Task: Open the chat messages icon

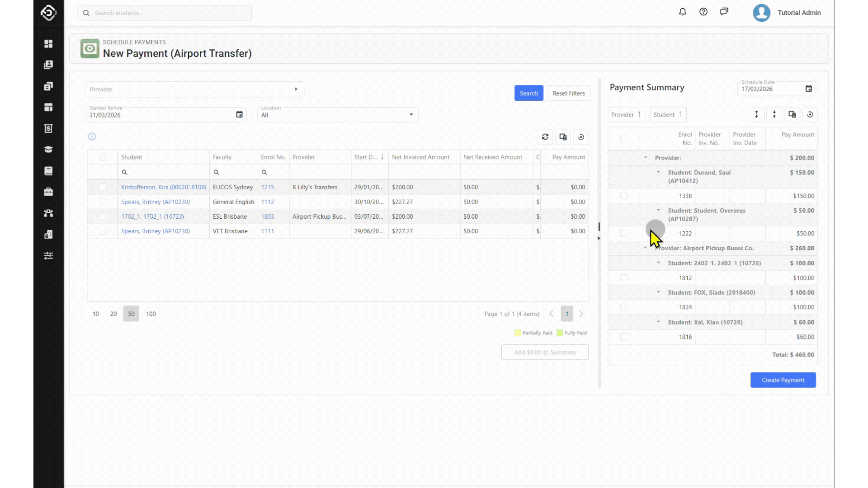Action: click(x=724, y=12)
